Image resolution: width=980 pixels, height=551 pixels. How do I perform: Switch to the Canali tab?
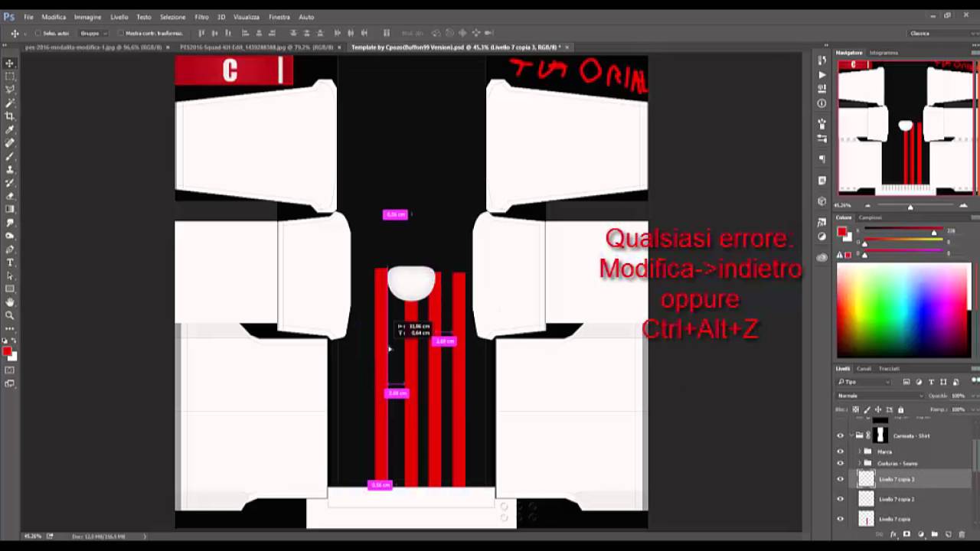(x=864, y=368)
